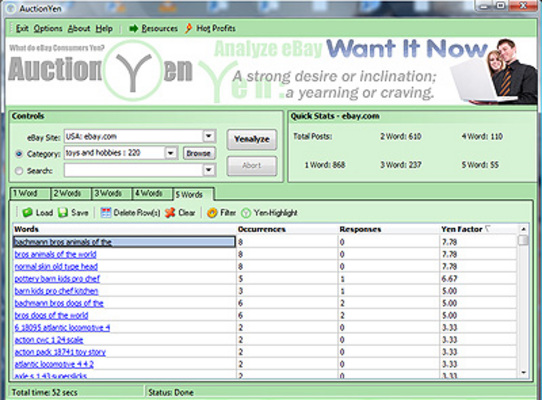Viewport: 542px width, 400px height.
Task: Click the Yen-Highlight circle icon
Action: click(246, 213)
